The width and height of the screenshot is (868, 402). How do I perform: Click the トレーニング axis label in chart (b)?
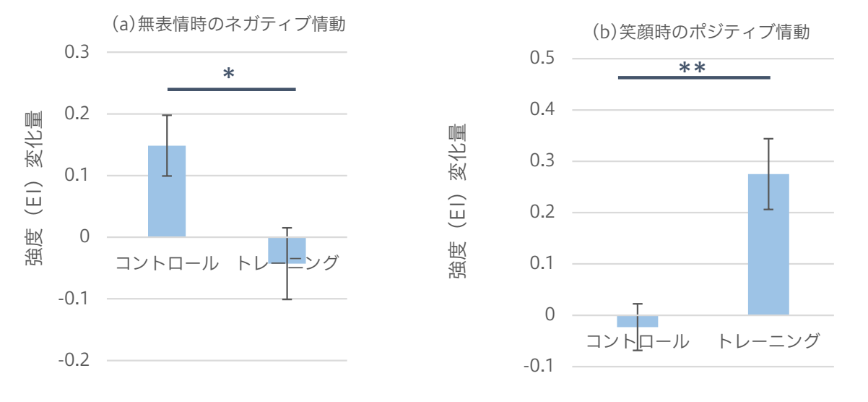coord(769,341)
